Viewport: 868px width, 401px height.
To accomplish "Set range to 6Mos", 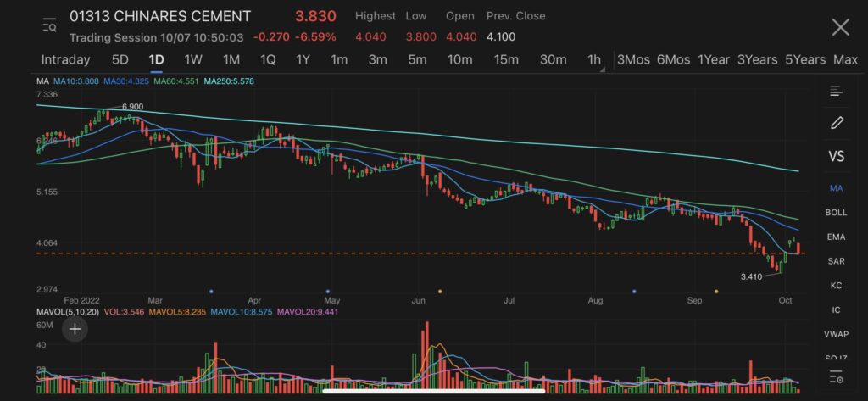I will click(673, 60).
